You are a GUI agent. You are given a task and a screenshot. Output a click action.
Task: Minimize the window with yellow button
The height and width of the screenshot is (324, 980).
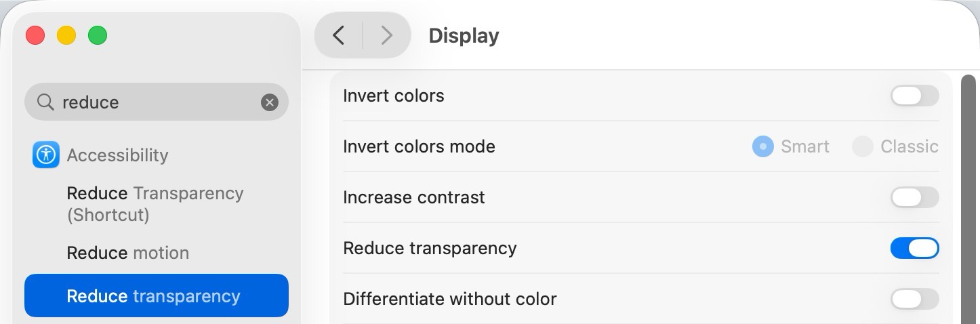(x=66, y=35)
